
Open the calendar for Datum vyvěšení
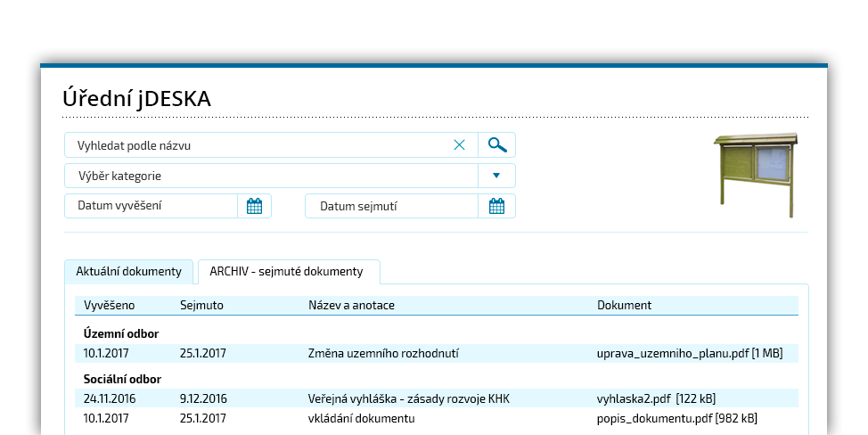pos(254,206)
